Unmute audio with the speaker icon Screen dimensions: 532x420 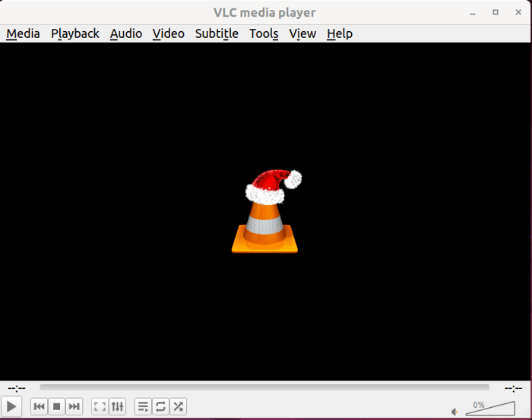pyautogui.click(x=454, y=412)
